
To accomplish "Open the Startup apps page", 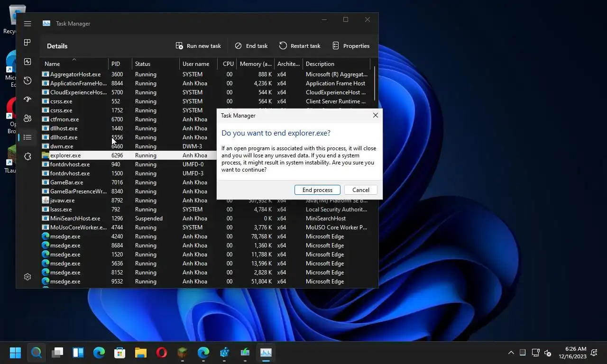I will pyautogui.click(x=28, y=100).
